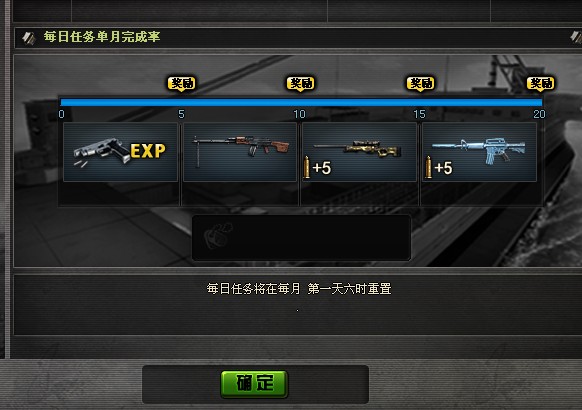Click the stripe icon at header right edge
This screenshot has width=582, height=410.
[x=576, y=37]
